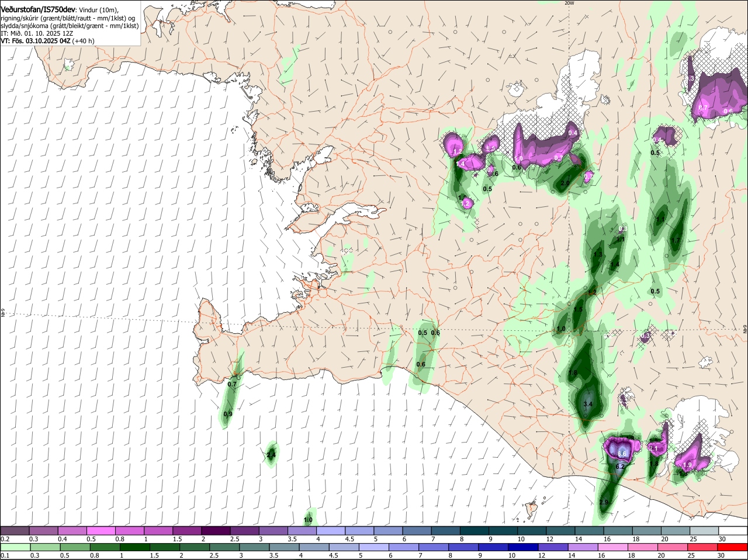This screenshot has width=748, height=560.
Task: Click the darkest purple swatch labeled 2 in the upper legend
Action: pos(216,531)
